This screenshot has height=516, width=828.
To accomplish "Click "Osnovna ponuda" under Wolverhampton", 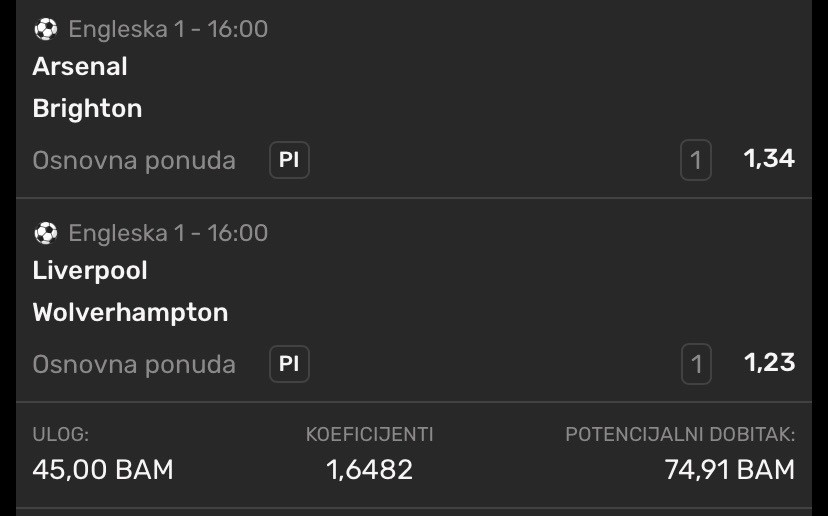I will [134, 364].
